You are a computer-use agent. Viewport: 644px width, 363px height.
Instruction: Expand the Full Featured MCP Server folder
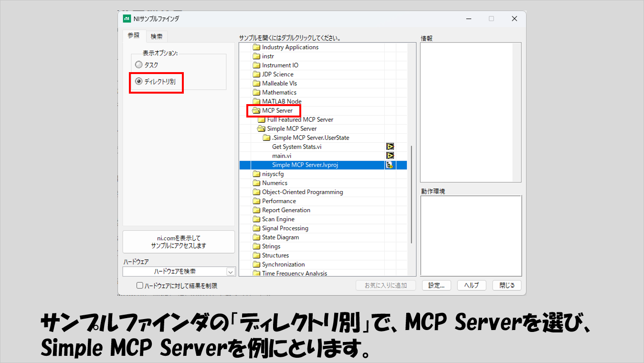261,120
